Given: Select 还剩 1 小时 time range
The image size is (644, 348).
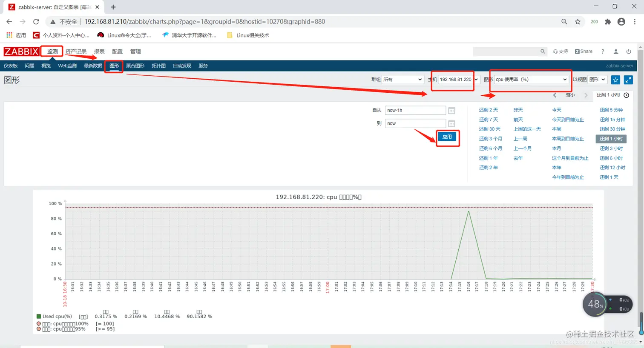Looking at the screenshot, I should coord(611,139).
